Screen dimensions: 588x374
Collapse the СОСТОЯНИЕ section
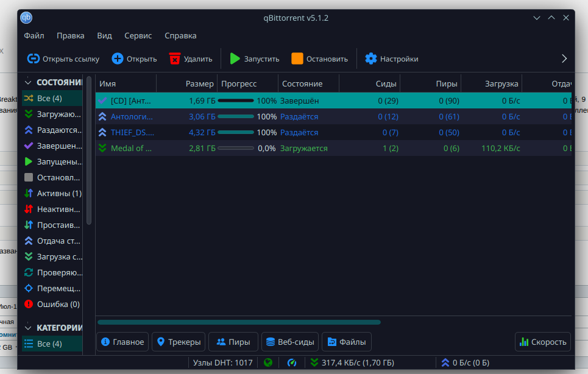tap(28, 82)
